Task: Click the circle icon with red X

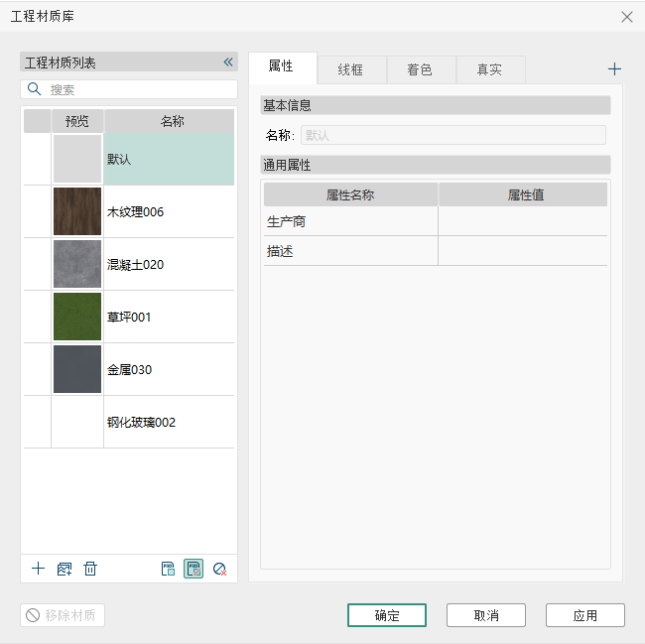Action: (x=219, y=569)
